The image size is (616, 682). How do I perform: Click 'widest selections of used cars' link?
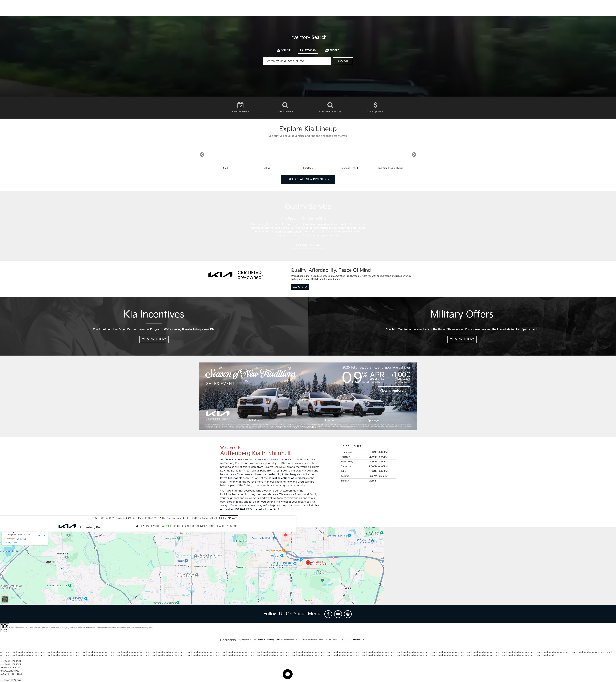coord(288,478)
